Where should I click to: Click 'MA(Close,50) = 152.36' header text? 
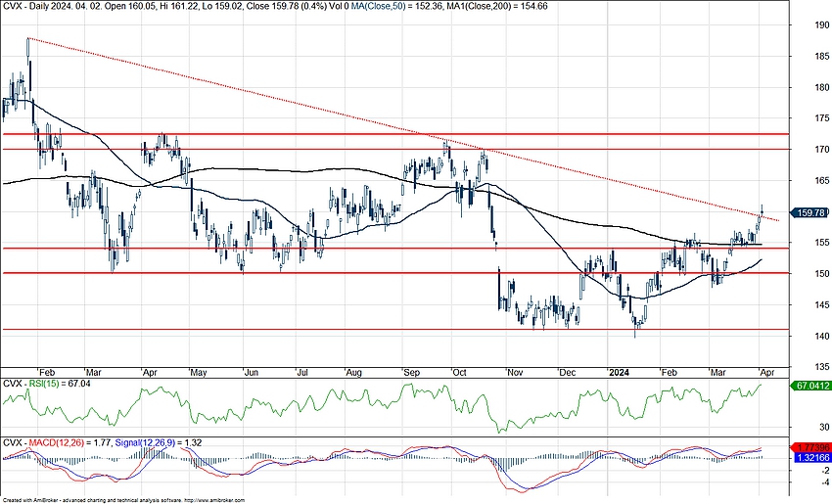[398, 6]
